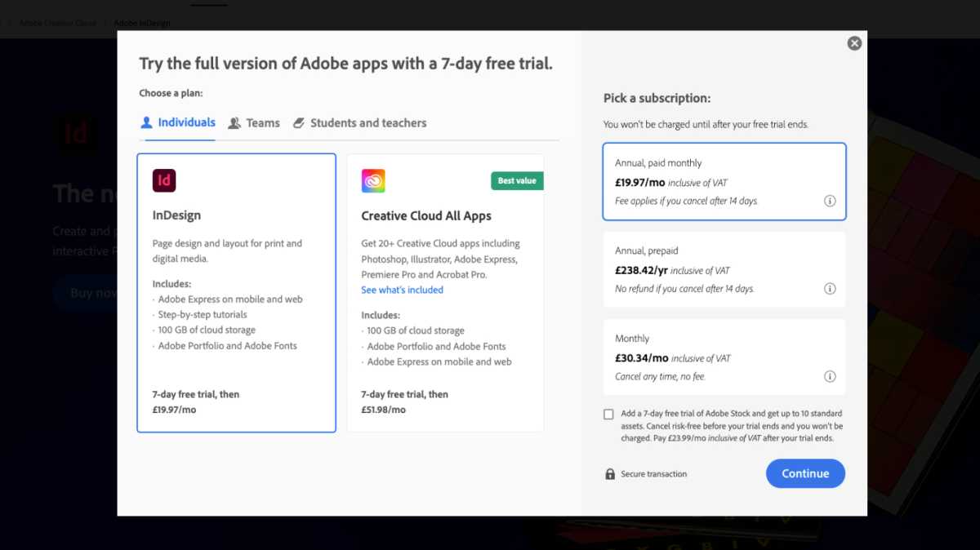Image resolution: width=980 pixels, height=550 pixels.
Task: Click the graduation icon for Students and teachers
Action: click(298, 123)
